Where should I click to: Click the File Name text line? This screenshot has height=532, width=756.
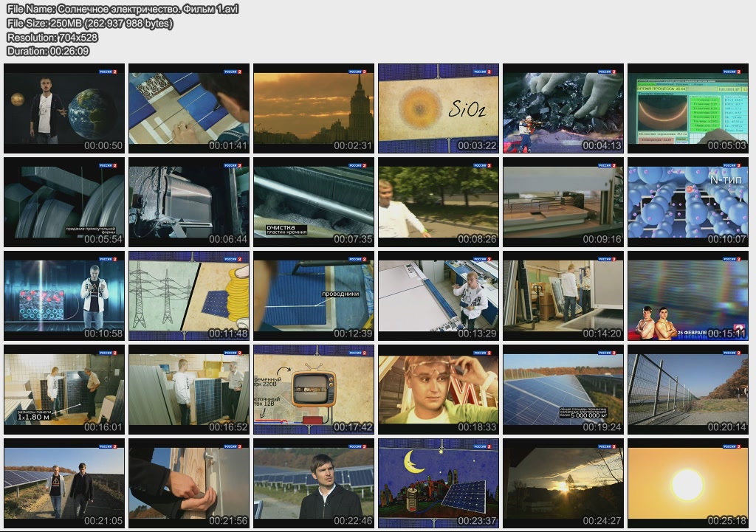[x=123, y=9]
